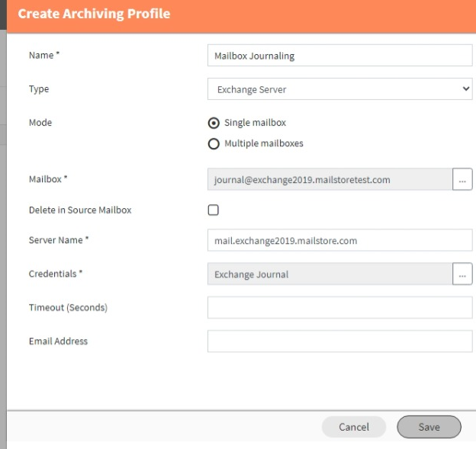Click the Email Address input field
The width and height of the screenshot is (476, 449).
point(339,342)
